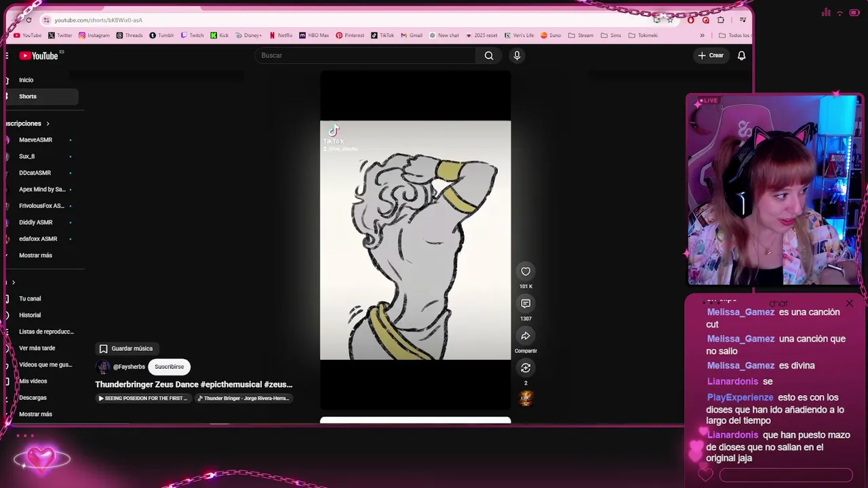Click the browser address bar URL
The height and width of the screenshot is (488, 868).
98,20
